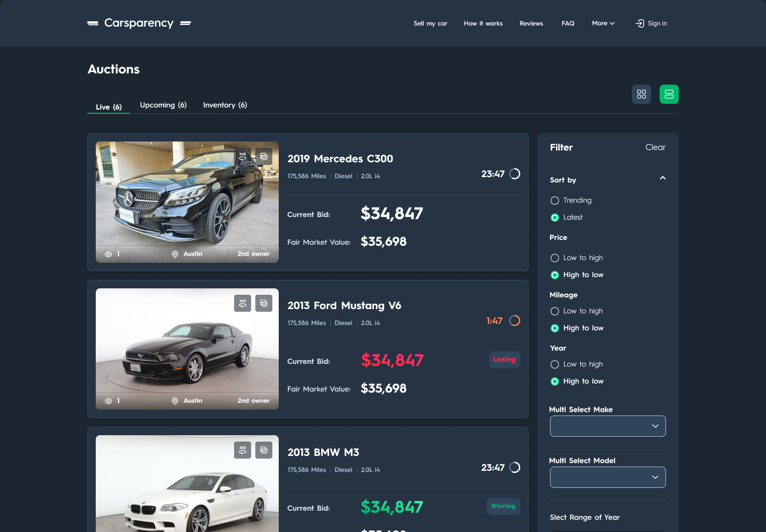Open Multi Select Make dropdown
The width and height of the screenshot is (766, 532).
point(608,426)
